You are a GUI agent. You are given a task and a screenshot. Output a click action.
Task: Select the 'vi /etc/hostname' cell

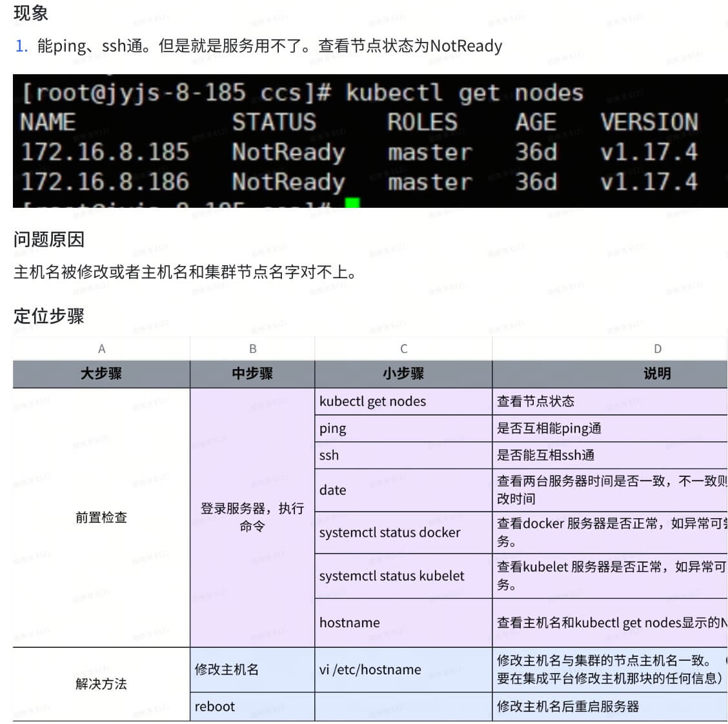403,670
